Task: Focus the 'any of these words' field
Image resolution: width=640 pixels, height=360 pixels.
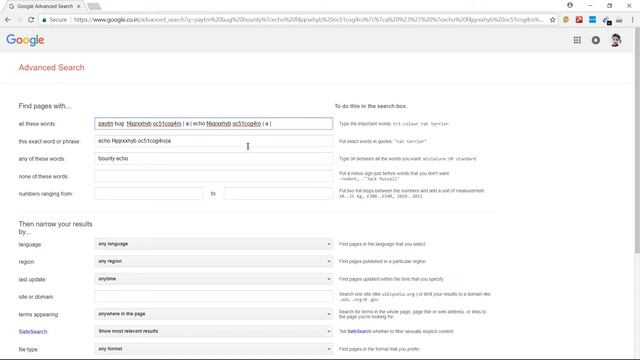Action: [213, 159]
